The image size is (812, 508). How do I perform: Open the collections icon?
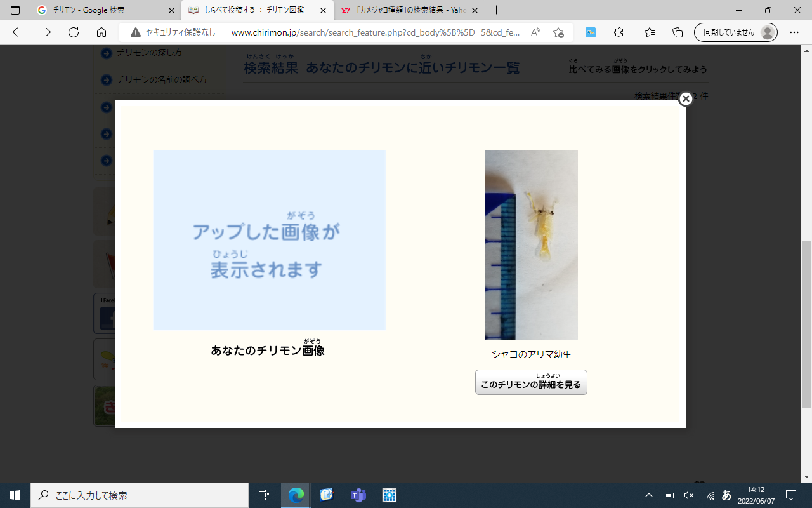coord(678,32)
